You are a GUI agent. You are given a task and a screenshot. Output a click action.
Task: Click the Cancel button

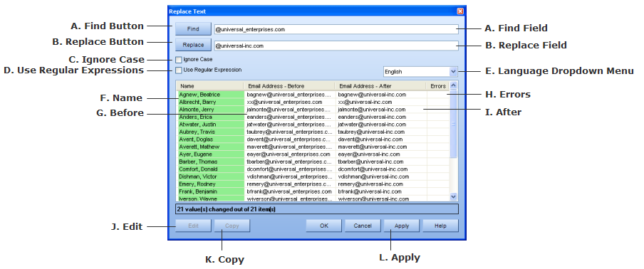(x=362, y=226)
